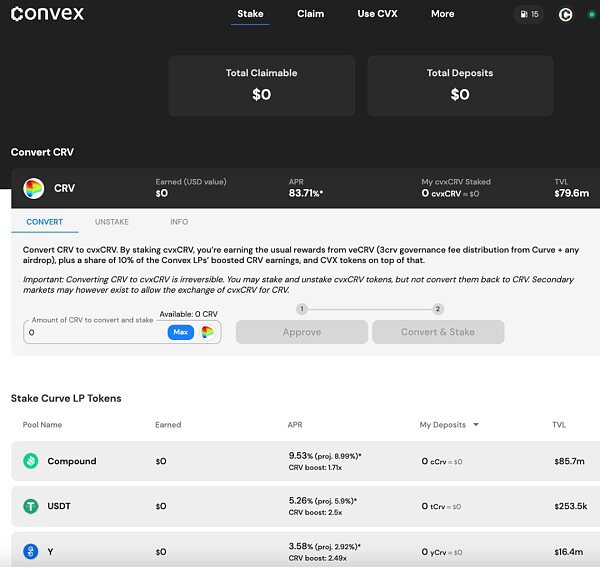Open the gas price indicator

pyautogui.click(x=529, y=14)
